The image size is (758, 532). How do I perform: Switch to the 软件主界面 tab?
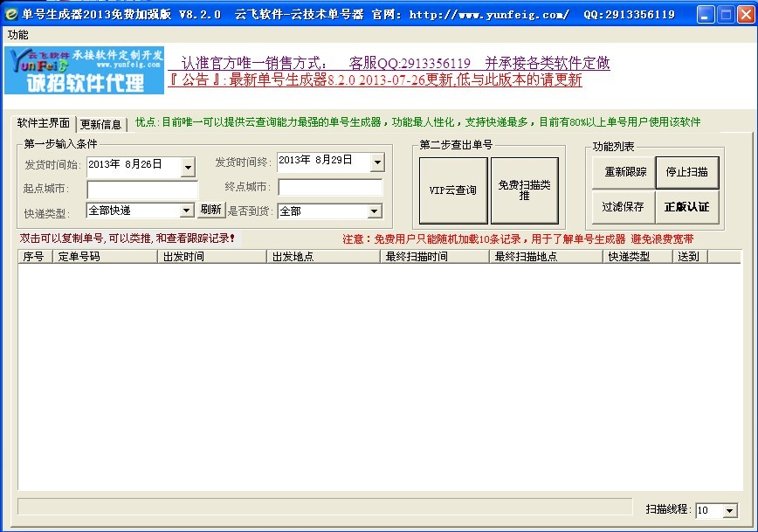(x=44, y=123)
